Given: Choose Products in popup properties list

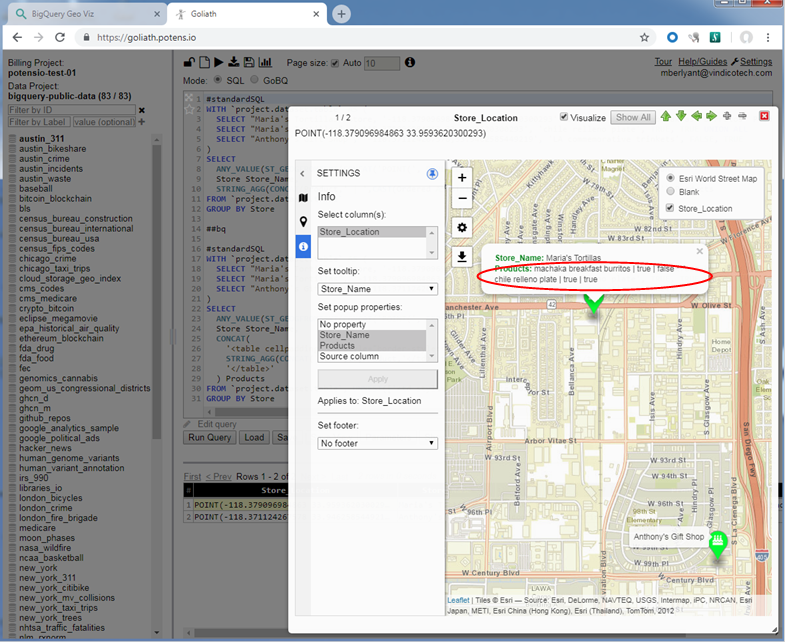Looking at the screenshot, I should 372,346.
